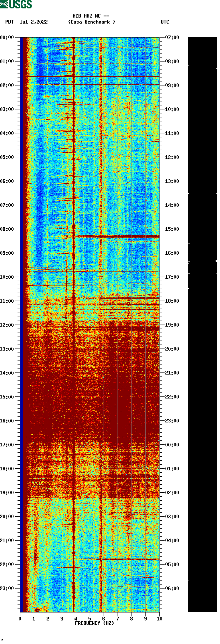Click the '13:00' label on the UTC axis
This screenshot has height=644, width=220.
click(x=172, y=181)
